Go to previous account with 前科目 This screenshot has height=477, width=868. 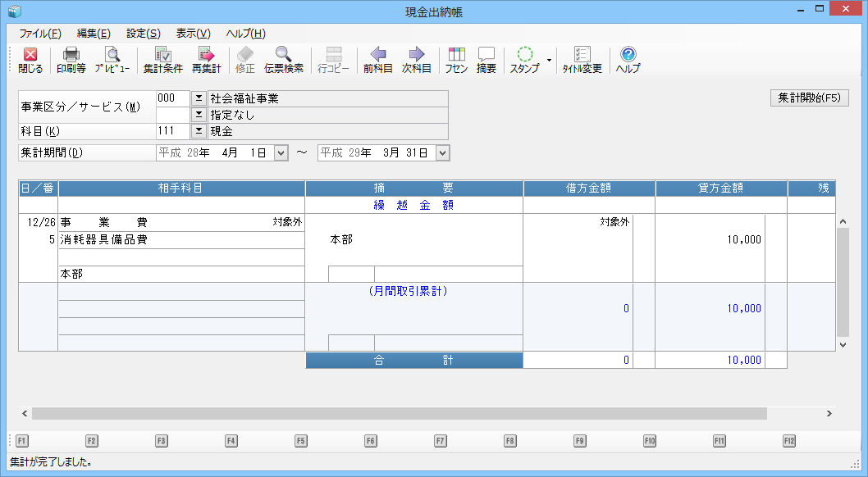[378, 60]
